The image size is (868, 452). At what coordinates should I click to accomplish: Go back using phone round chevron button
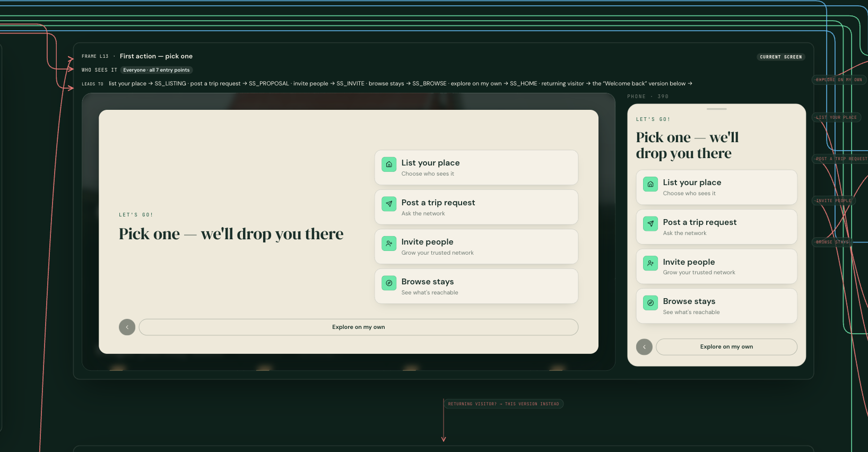pyautogui.click(x=645, y=347)
